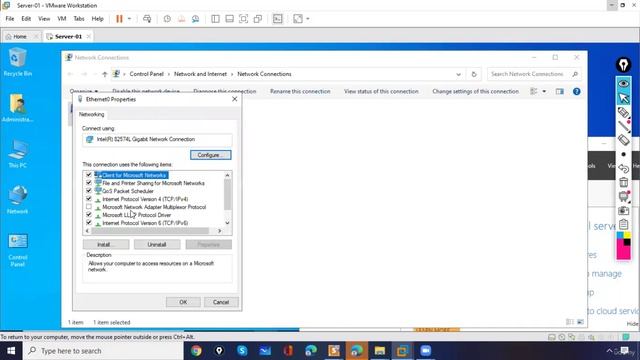This screenshot has width=640, height=360.
Task: Click the black color swatch
Action: [x=627, y=242]
